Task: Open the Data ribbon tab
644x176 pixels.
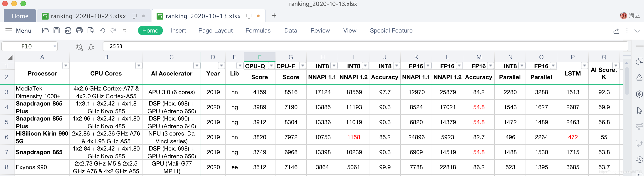Action: point(291,30)
